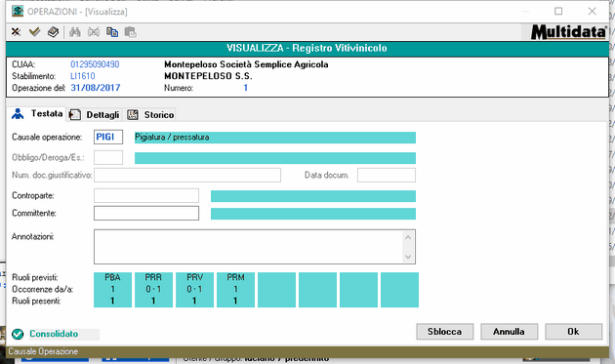615x364 pixels.
Task: Switch to the Testata tab
Action: pyautogui.click(x=38, y=114)
